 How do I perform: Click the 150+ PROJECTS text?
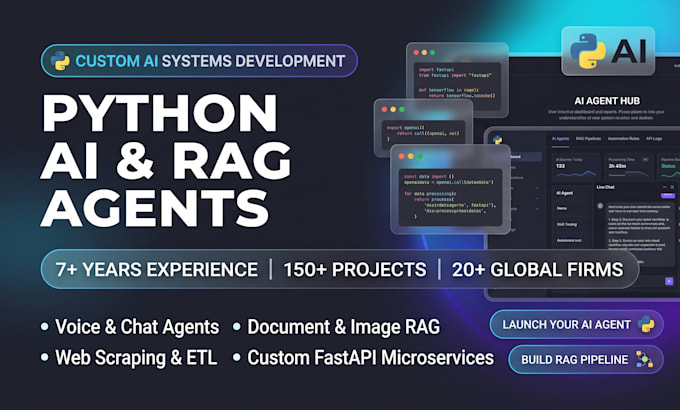[x=355, y=269]
